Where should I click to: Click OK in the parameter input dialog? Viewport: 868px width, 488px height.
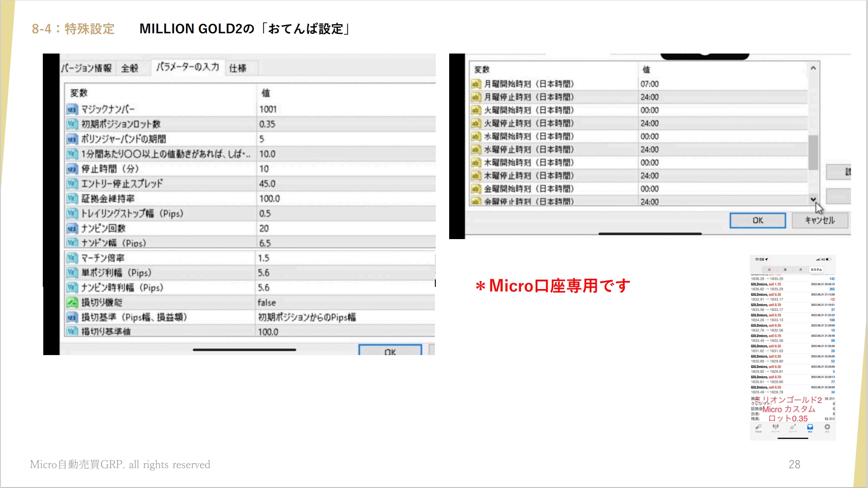click(390, 351)
